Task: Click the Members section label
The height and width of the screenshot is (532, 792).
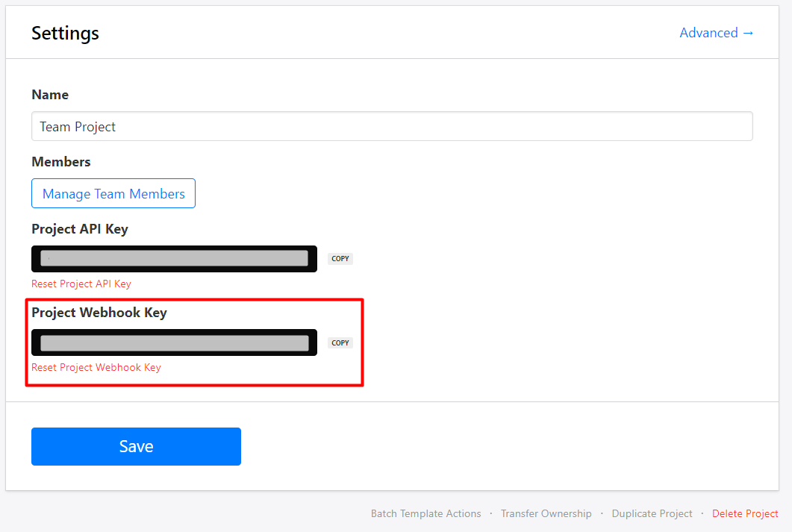Action: pyautogui.click(x=61, y=162)
